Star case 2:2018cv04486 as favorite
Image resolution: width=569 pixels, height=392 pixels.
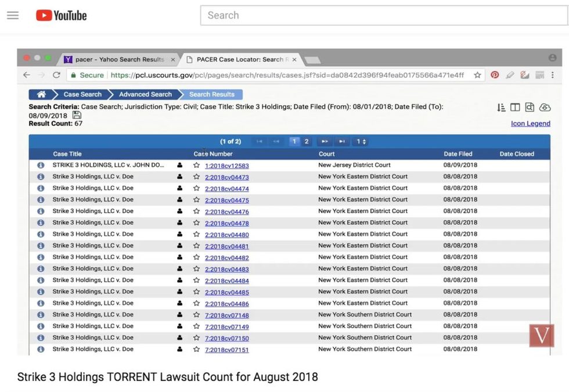coord(196,303)
